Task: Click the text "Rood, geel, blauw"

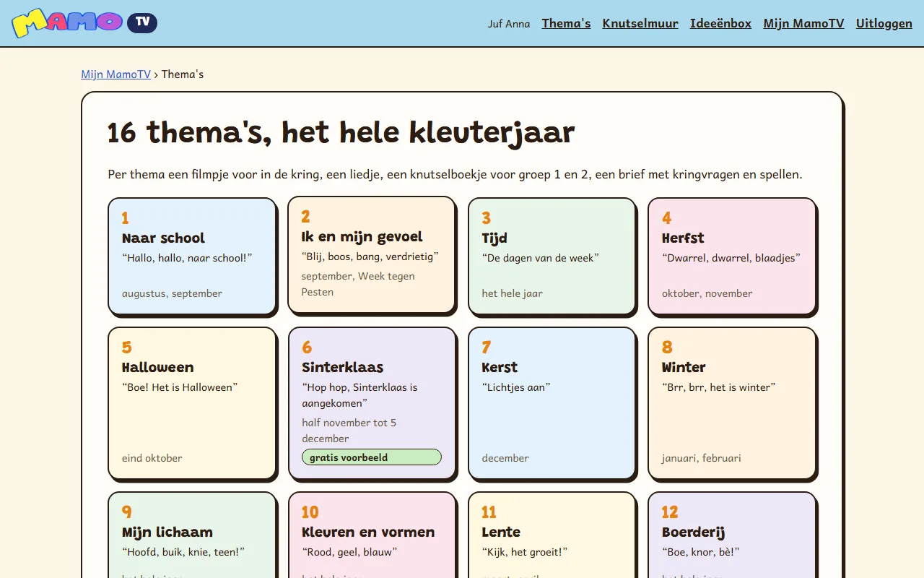Action: coord(349,552)
